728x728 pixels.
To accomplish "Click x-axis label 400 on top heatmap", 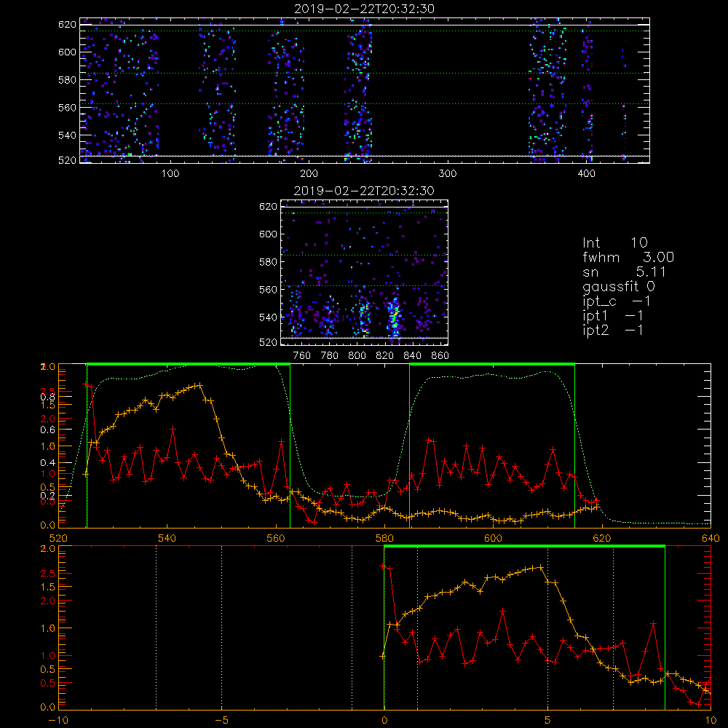I will tap(586, 174).
